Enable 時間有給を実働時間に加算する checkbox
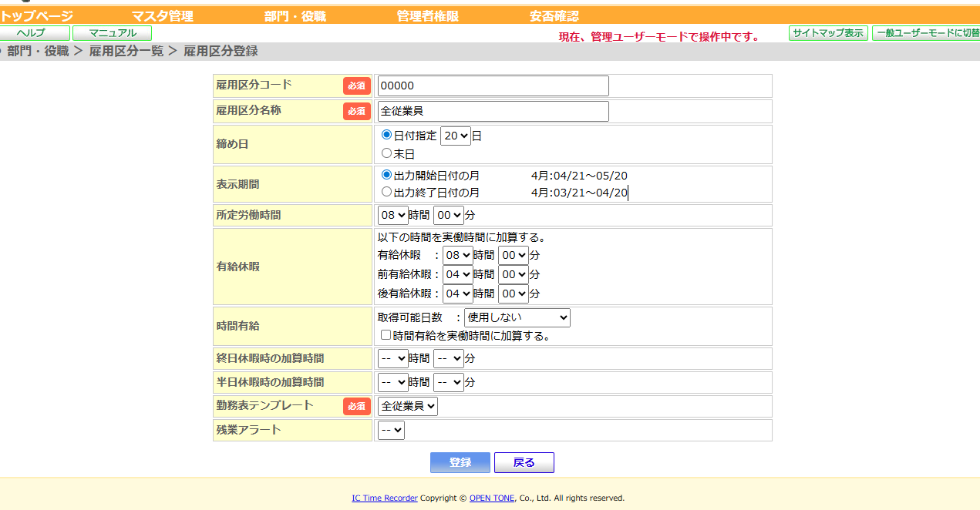980x510 pixels. tap(386, 335)
